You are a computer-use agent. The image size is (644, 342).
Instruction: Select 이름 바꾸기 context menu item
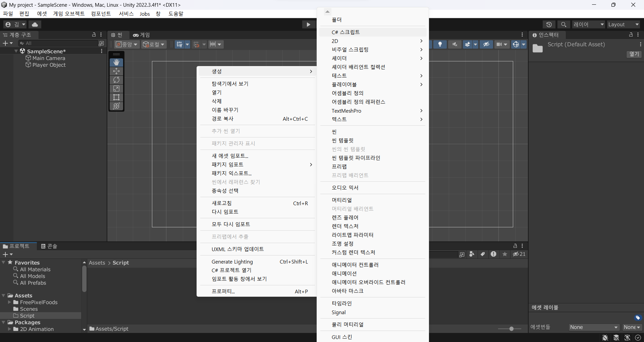click(x=257, y=110)
